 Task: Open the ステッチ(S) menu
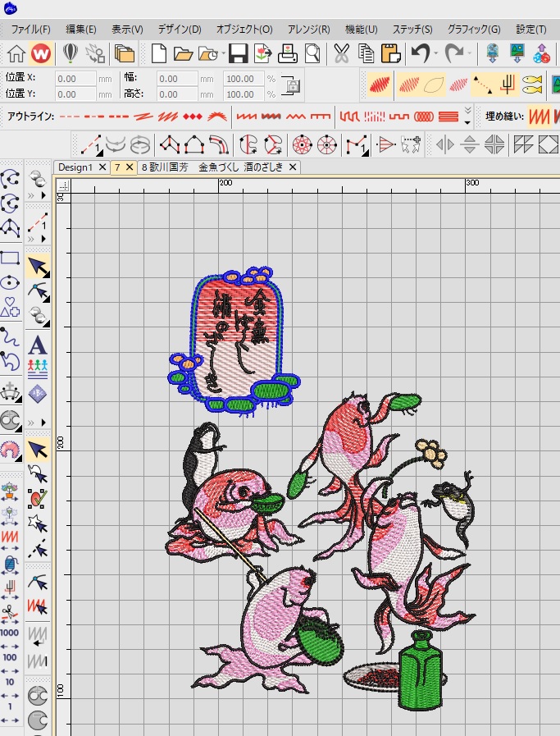tap(412, 29)
